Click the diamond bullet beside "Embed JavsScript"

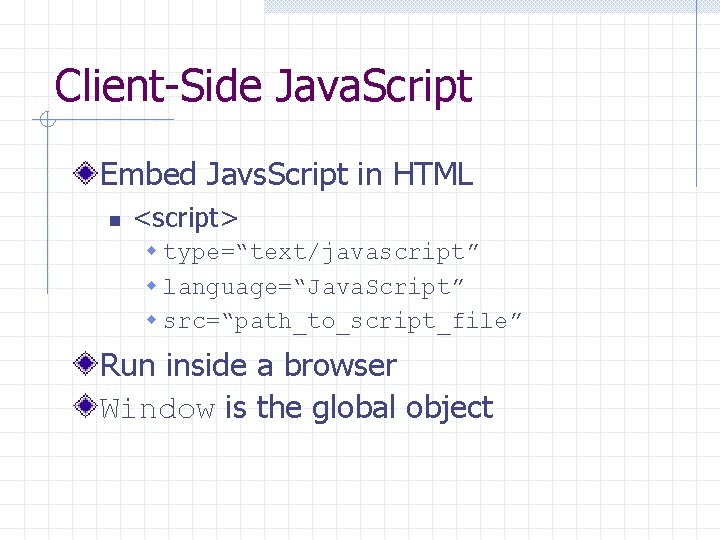(x=85, y=174)
